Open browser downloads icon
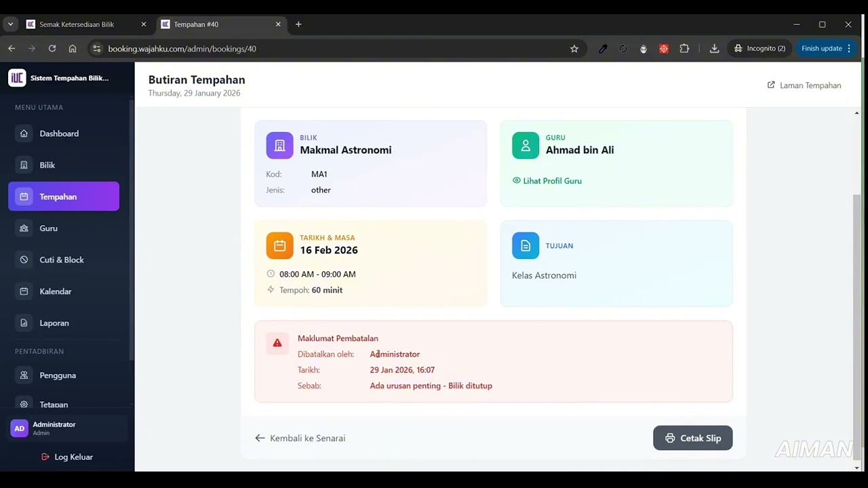Viewport: 868px width, 488px height. [x=714, y=49]
